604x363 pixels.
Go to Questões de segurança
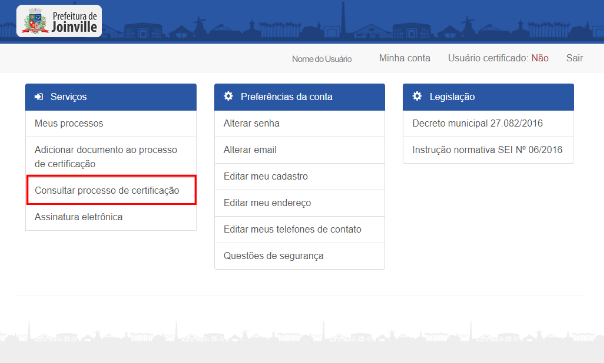[299, 256]
